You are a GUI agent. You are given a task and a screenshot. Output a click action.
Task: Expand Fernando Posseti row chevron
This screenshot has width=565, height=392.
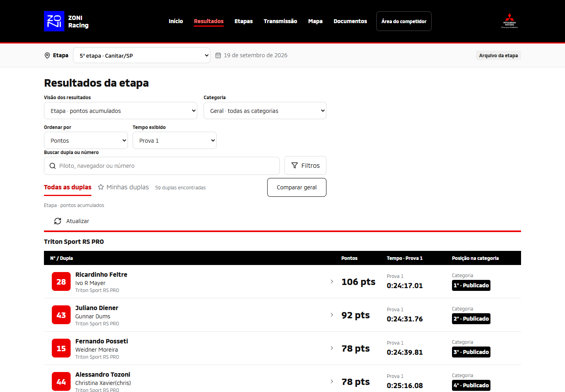tap(332, 348)
